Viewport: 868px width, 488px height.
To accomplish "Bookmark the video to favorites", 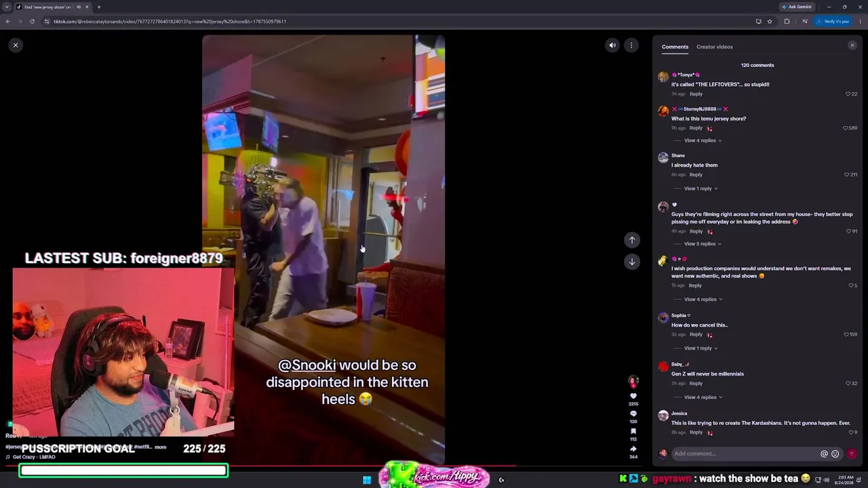I will point(633,432).
